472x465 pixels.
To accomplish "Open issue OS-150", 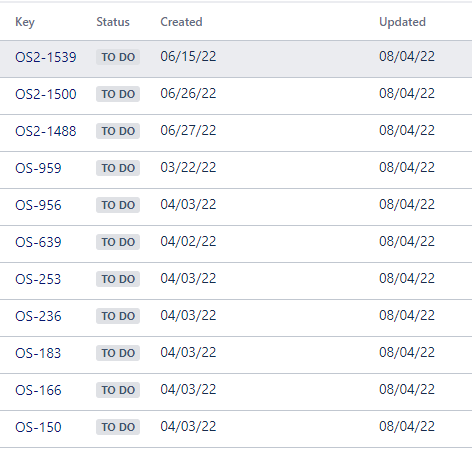I will coord(38,427).
